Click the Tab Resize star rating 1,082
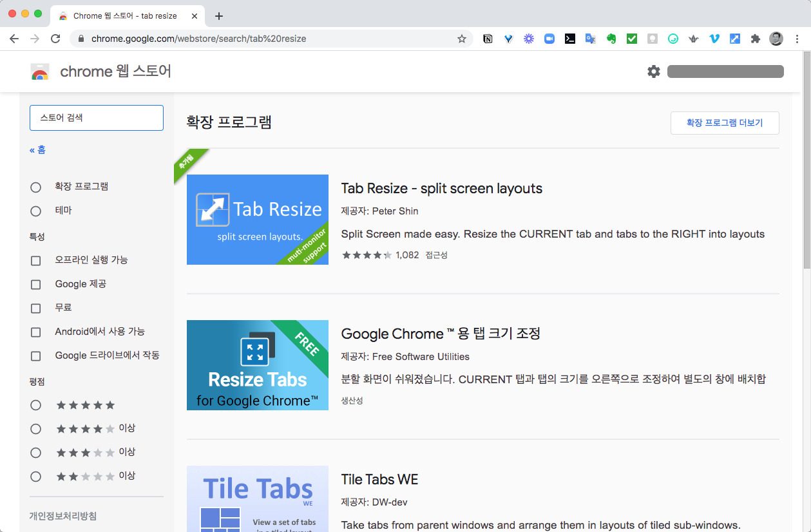This screenshot has height=532, width=811. pos(380,255)
